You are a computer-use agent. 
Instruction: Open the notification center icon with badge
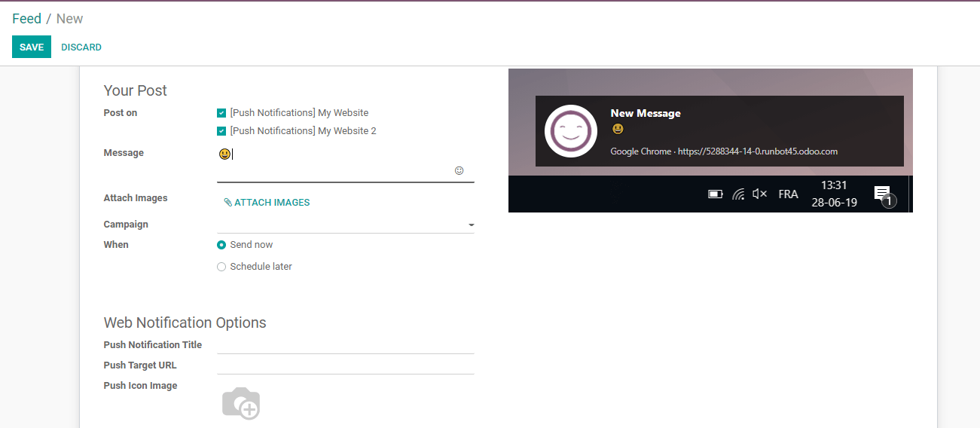pos(884,196)
